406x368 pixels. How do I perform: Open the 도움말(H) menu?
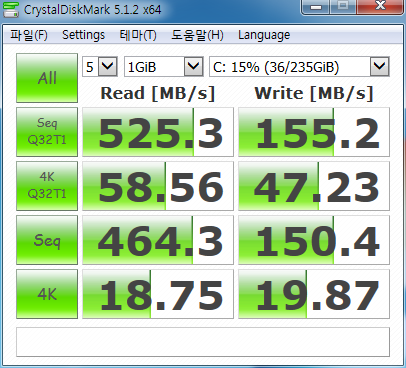tap(197, 35)
